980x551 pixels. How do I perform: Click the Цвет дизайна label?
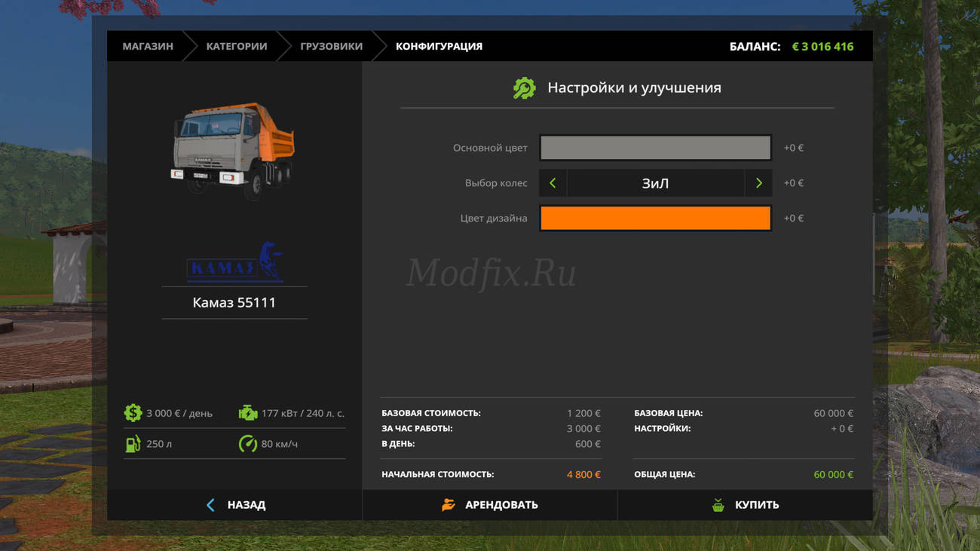[x=494, y=218]
